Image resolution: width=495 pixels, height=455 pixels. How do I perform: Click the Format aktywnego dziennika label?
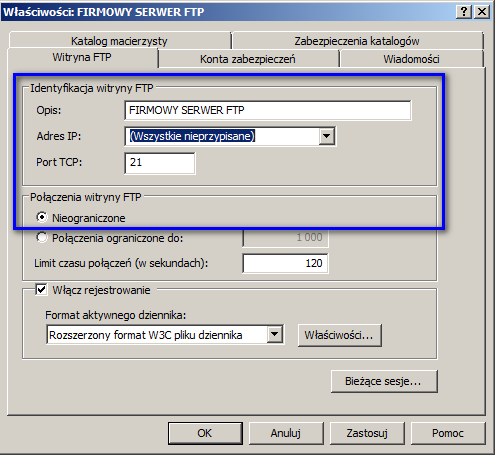tap(116, 315)
